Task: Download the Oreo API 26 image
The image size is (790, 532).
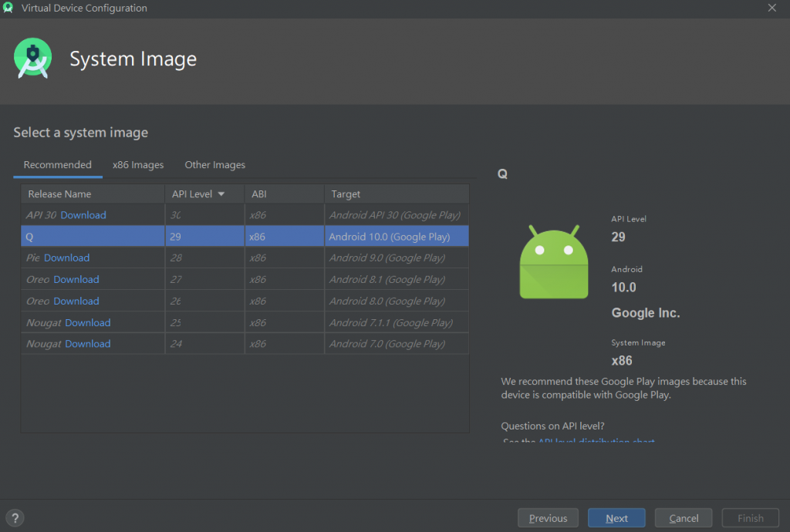Action: [x=76, y=301]
